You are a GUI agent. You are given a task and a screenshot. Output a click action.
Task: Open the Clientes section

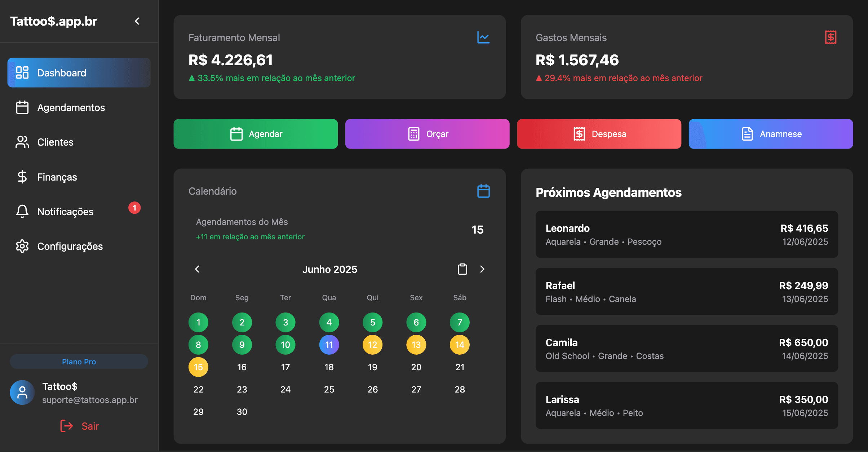click(x=55, y=142)
